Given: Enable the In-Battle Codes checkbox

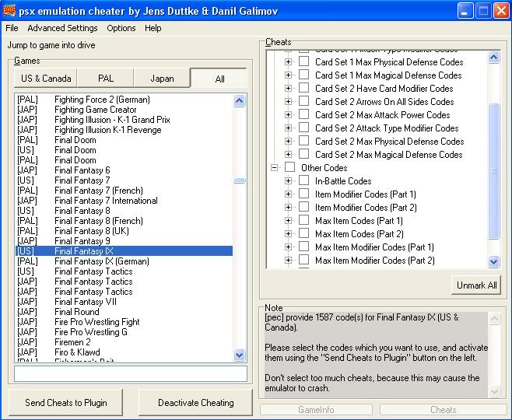Looking at the screenshot, I should [x=303, y=180].
